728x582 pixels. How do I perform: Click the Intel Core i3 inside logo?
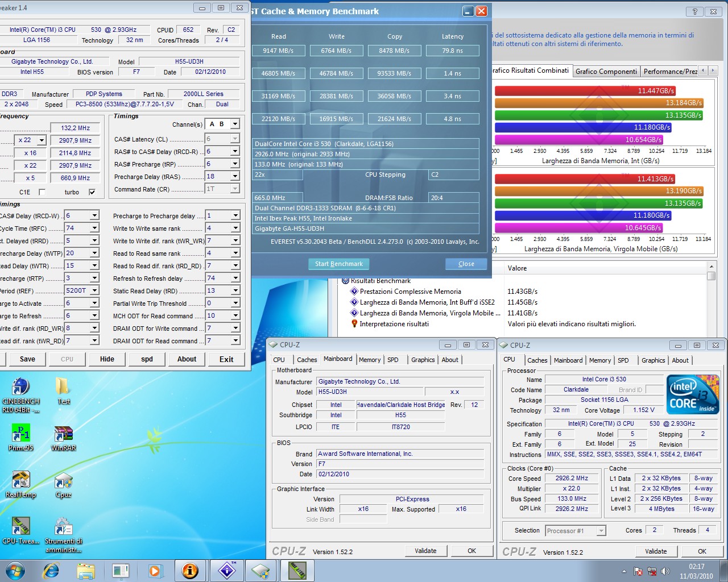(x=693, y=394)
